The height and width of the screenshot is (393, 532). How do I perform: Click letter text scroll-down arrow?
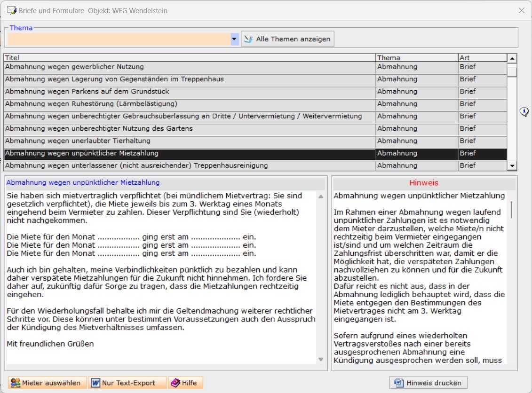pyautogui.click(x=321, y=360)
